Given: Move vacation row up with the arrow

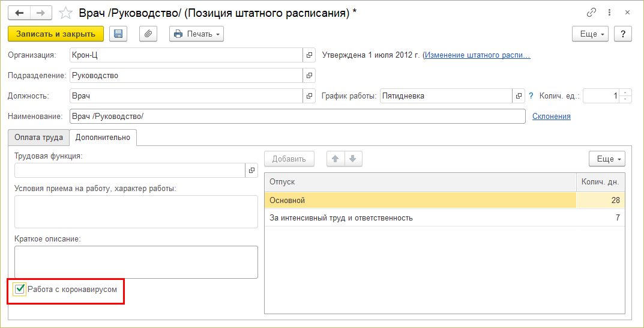Looking at the screenshot, I should [336, 159].
